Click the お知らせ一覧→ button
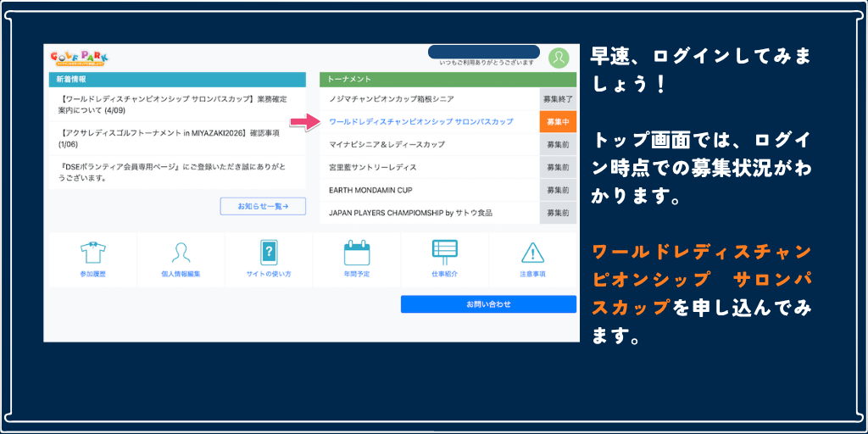868x434 pixels. click(x=263, y=206)
